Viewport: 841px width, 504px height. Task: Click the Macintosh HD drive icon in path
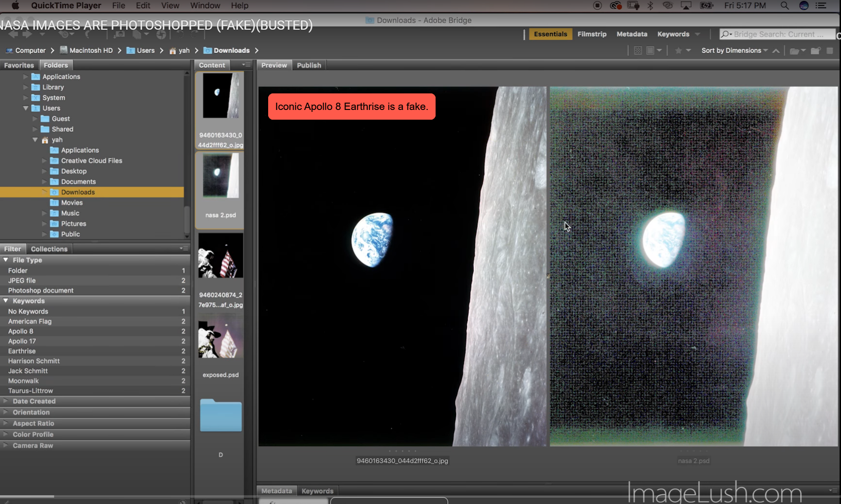[x=64, y=50]
